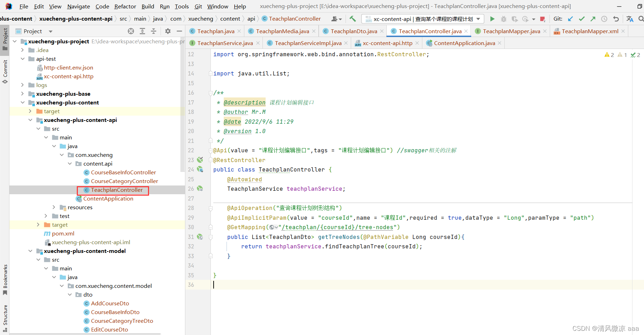The width and height of the screenshot is (644, 335).
Task: Open the Structure tool window
Action: (5, 318)
